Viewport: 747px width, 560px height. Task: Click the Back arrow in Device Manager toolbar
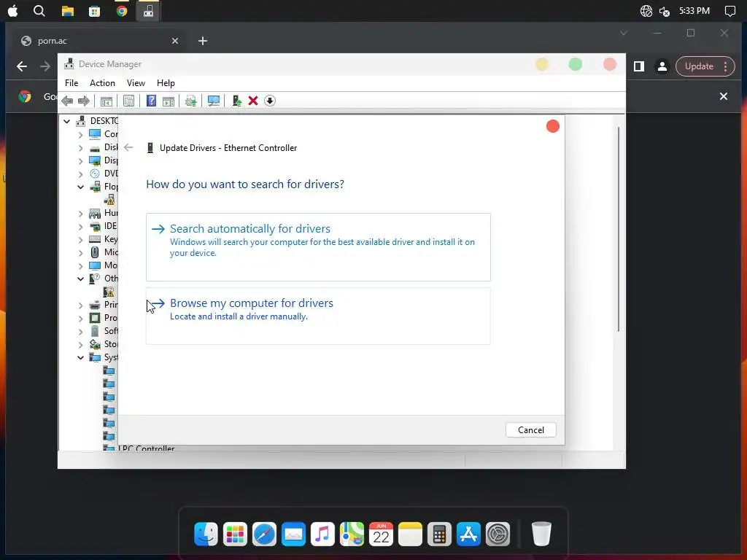pyautogui.click(x=67, y=101)
